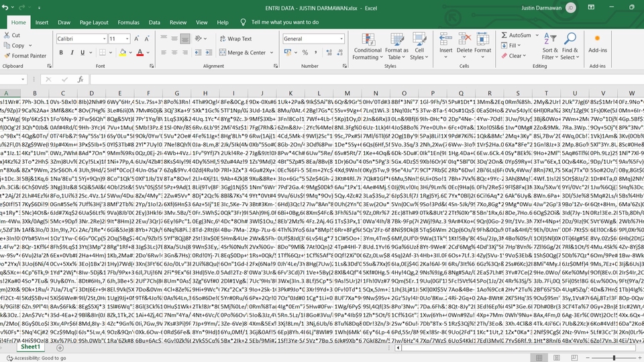Viewport: 644px width, 362px height.
Task: Align text to the right
Action: [185, 52]
